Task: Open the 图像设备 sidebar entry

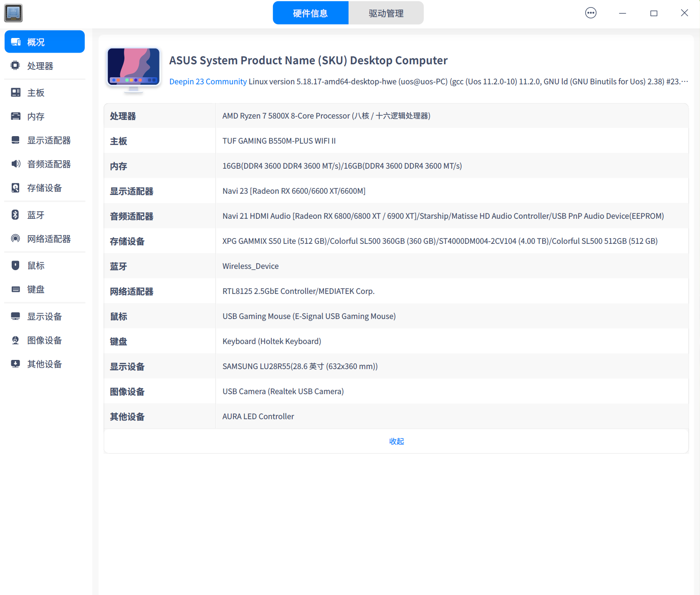Action: coord(45,340)
